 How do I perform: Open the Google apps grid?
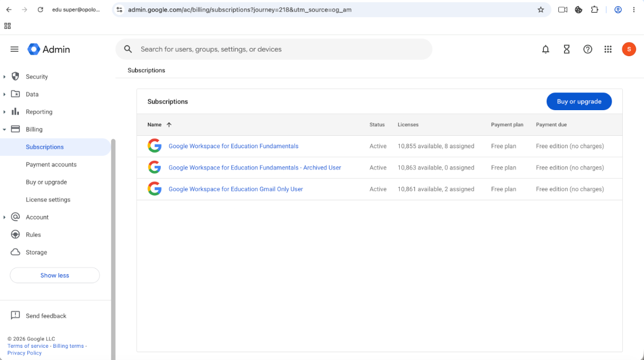click(x=608, y=50)
